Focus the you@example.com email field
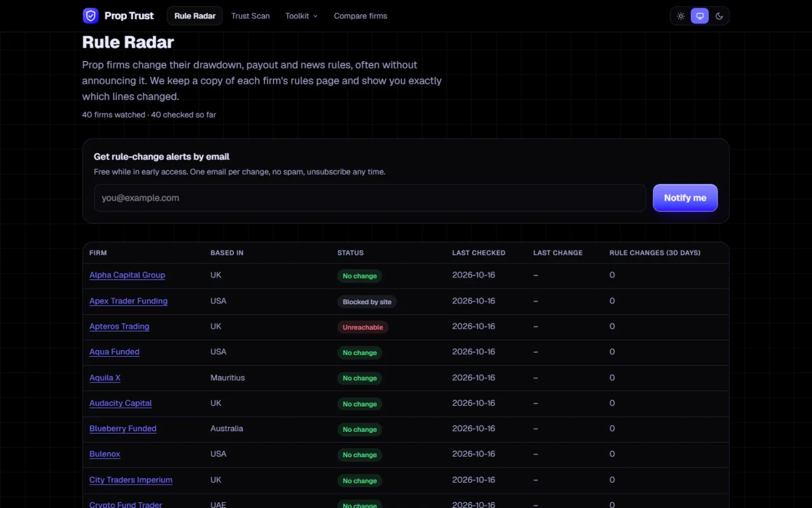The image size is (812, 508). pyautogui.click(x=370, y=198)
